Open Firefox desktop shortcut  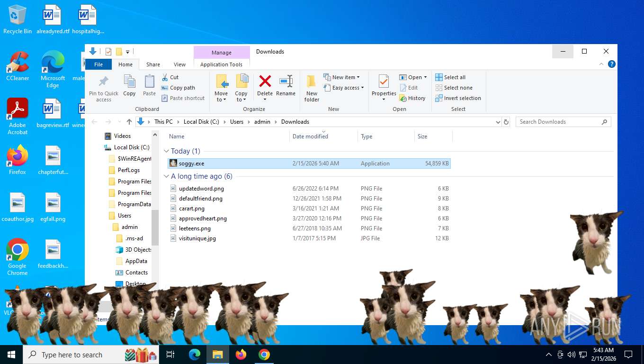18,160
